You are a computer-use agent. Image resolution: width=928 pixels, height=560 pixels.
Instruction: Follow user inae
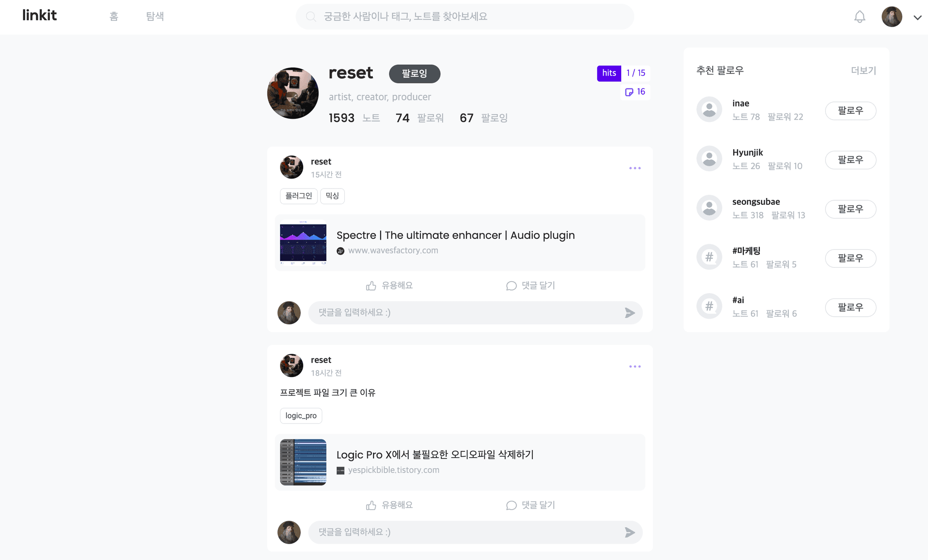pos(851,111)
